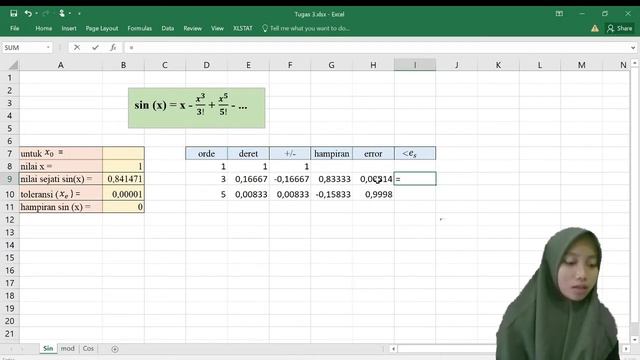Click the '<es' table header cell
Screen dimensions: 640x360
pyautogui.click(x=415, y=153)
